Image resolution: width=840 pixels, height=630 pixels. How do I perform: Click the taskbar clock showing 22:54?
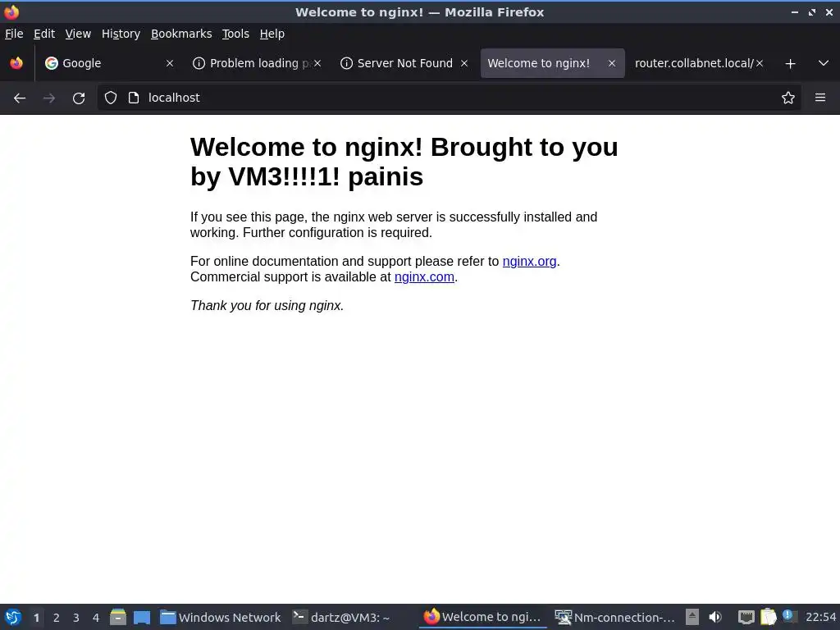820,617
